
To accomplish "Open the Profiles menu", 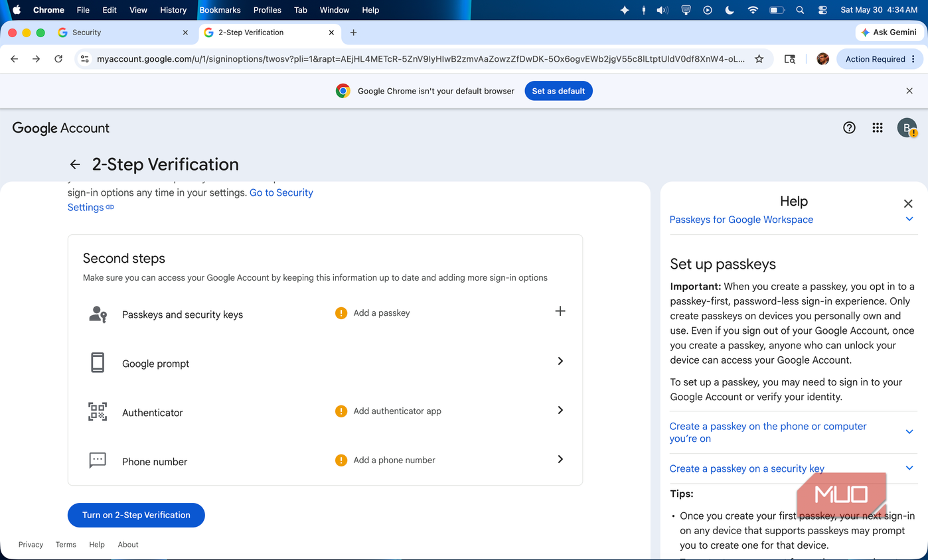I will [268, 10].
